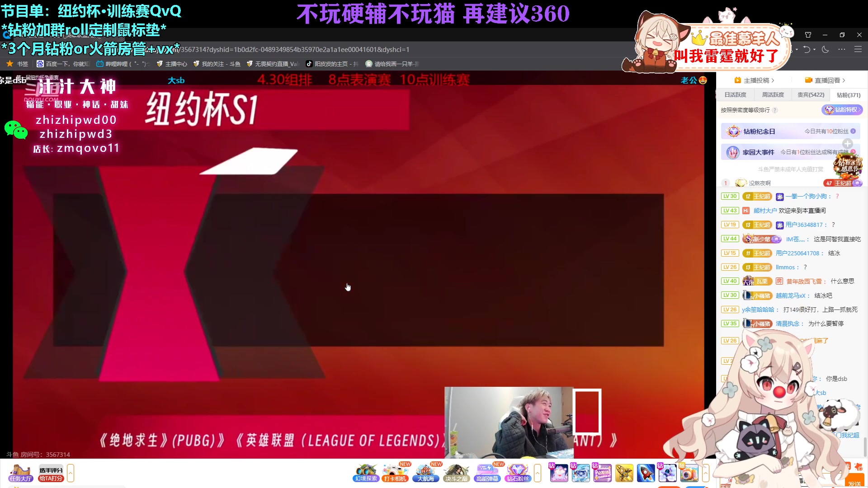Open the 打卡相机 camera icon
This screenshot has height=488, width=868.
click(396, 473)
